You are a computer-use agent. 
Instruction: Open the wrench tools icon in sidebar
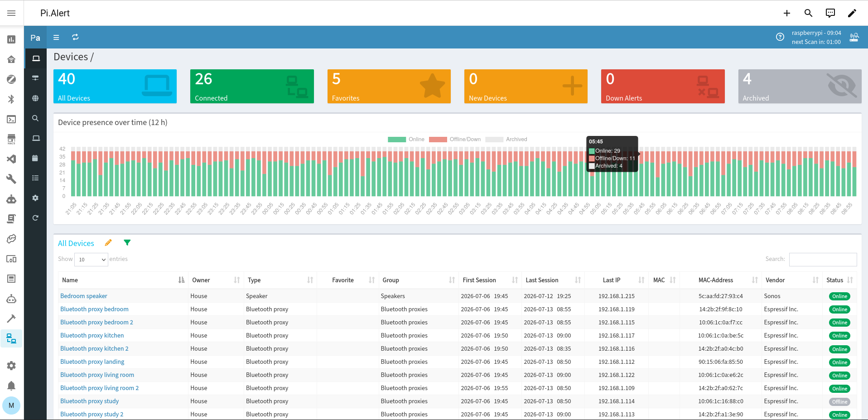(11, 179)
